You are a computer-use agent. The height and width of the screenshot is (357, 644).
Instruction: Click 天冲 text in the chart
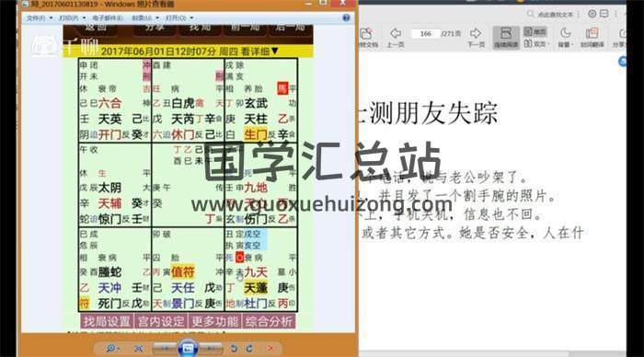point(110,288)
